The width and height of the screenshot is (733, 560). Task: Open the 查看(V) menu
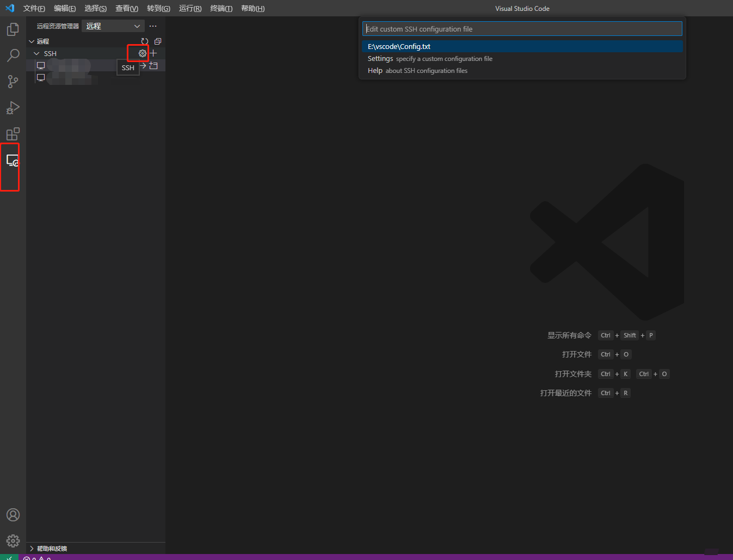coord(127,8)
